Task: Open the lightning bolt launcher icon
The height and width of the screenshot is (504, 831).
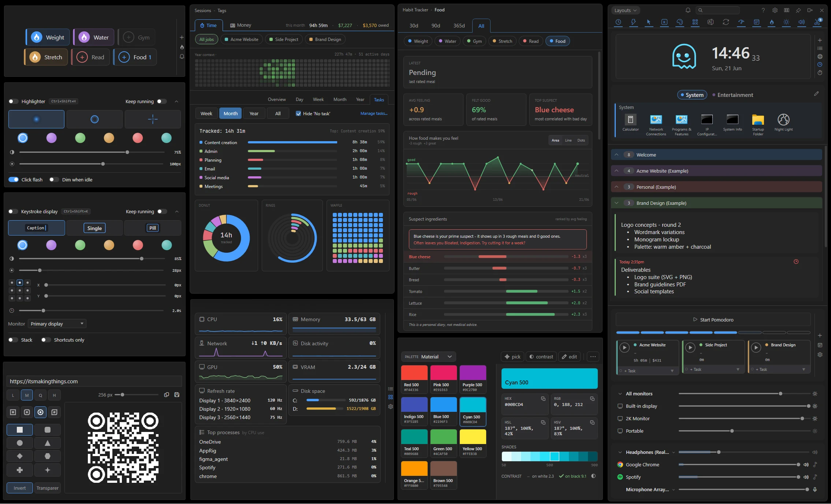Action: (633, 22)
